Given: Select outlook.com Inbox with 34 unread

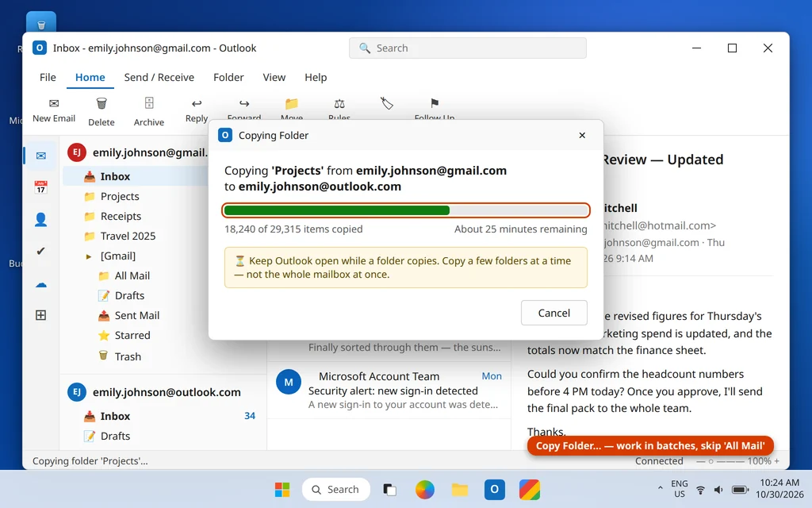Looking at the screenshot, I should (163, 416).
